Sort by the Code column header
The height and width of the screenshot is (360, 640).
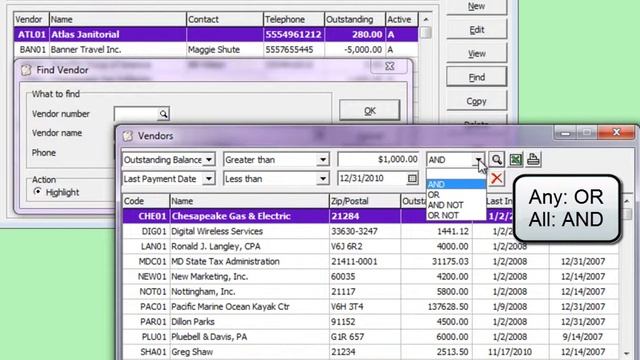[146, 201]
